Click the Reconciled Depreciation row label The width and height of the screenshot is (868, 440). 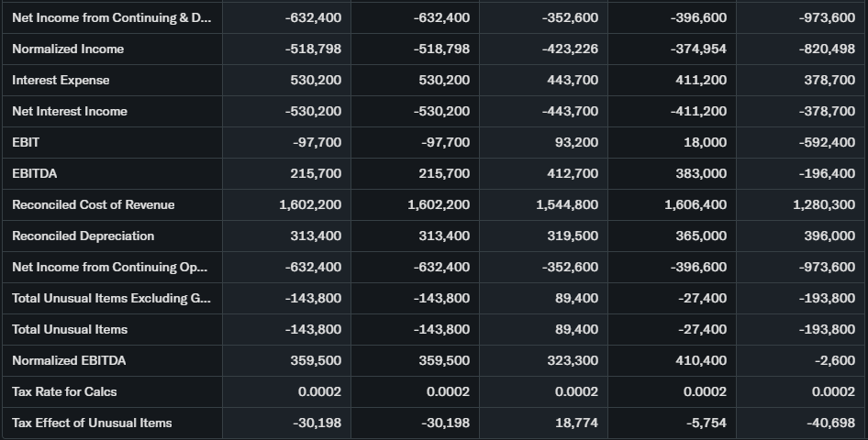pos(83,236)
